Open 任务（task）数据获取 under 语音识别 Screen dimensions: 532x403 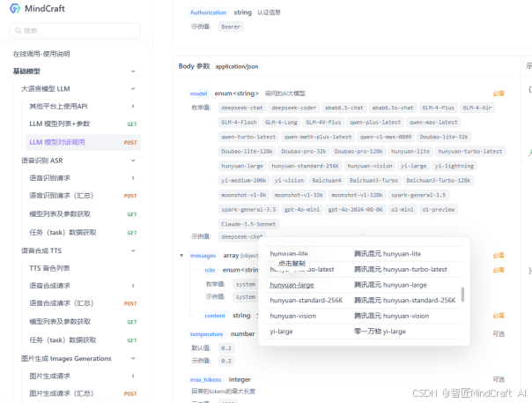click(x=83, y=233)
